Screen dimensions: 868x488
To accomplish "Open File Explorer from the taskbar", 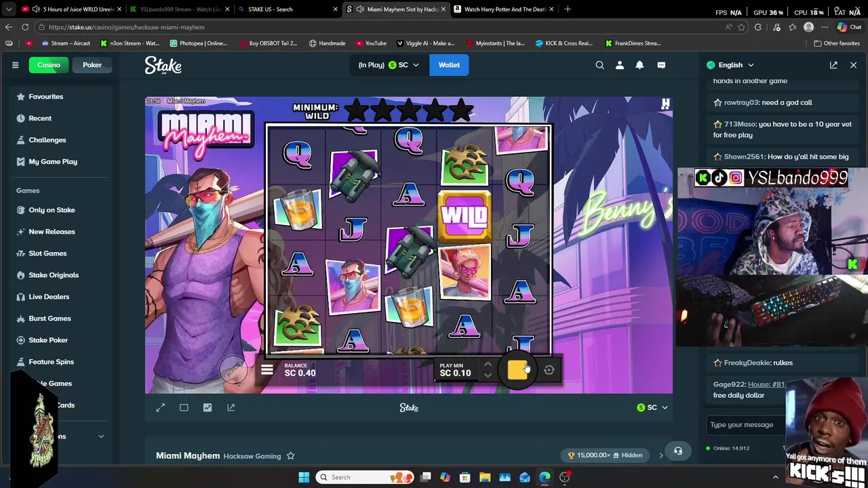I will point(485,477).
